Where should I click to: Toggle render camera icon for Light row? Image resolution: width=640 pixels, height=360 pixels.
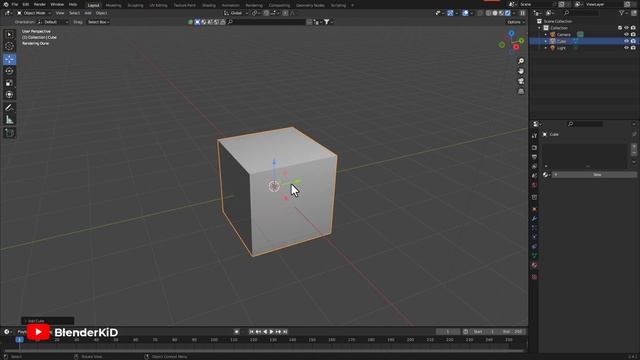click(x=633, y=48)
